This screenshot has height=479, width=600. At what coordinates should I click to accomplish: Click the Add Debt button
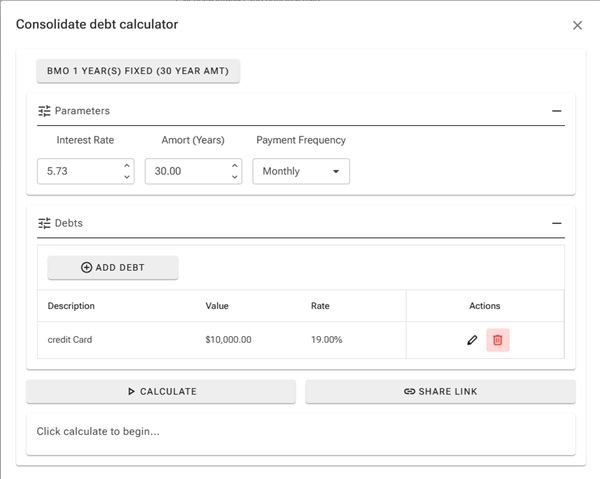point(113,268)
